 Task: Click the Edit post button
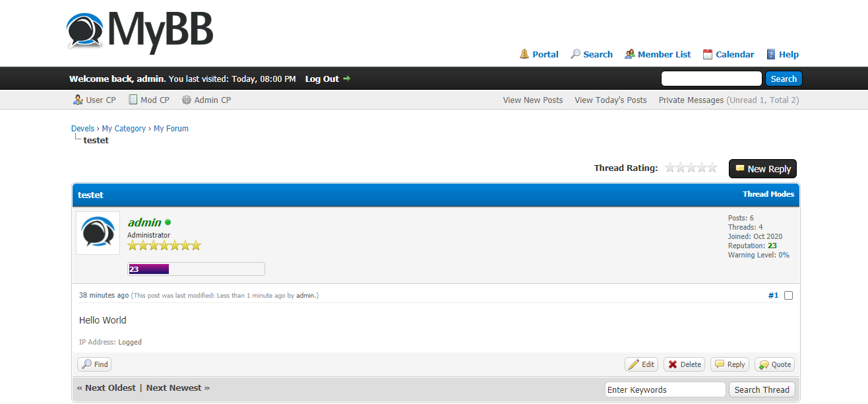point(641,364)
